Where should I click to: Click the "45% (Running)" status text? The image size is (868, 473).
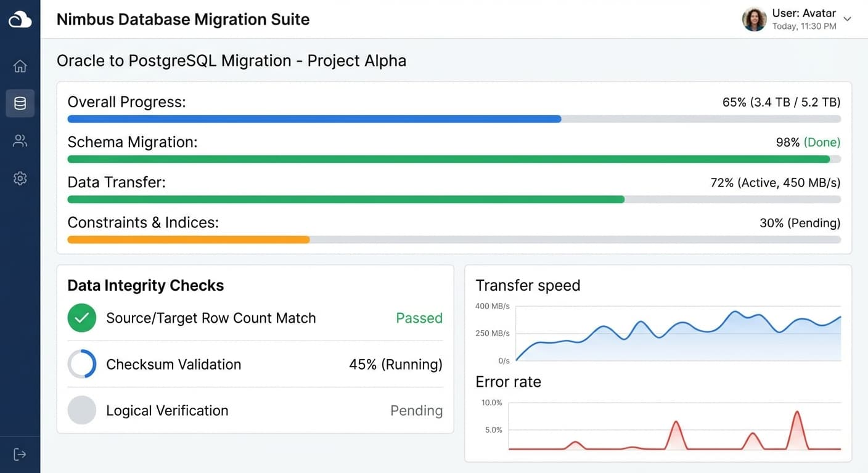point(396,365)
